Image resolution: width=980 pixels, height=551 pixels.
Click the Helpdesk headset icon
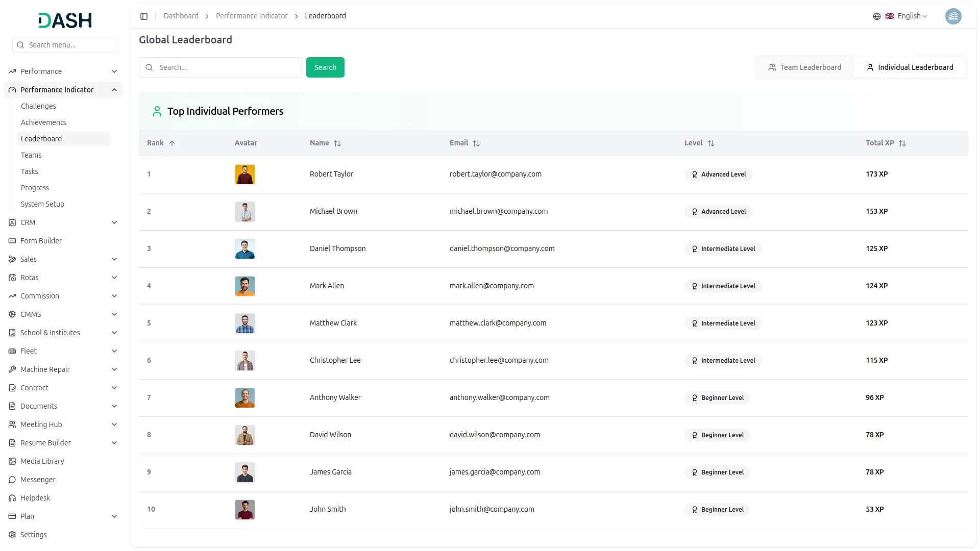pyautogui.click(x=12, y=498)
